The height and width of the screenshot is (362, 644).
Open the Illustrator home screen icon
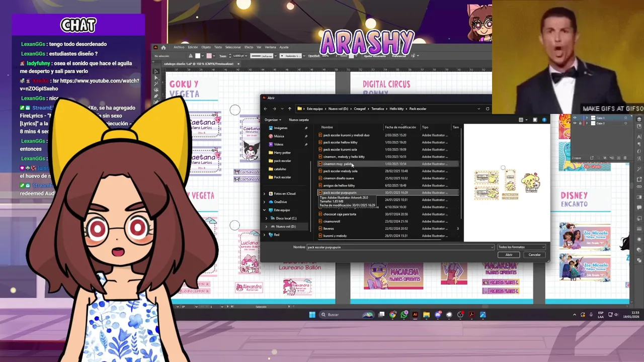pyautogui.click(x=164, y=47)
